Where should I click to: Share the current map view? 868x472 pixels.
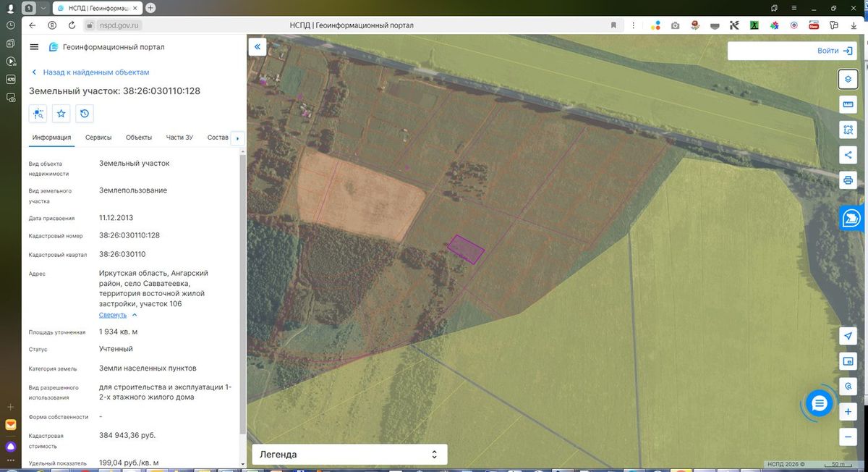point(848,155)
